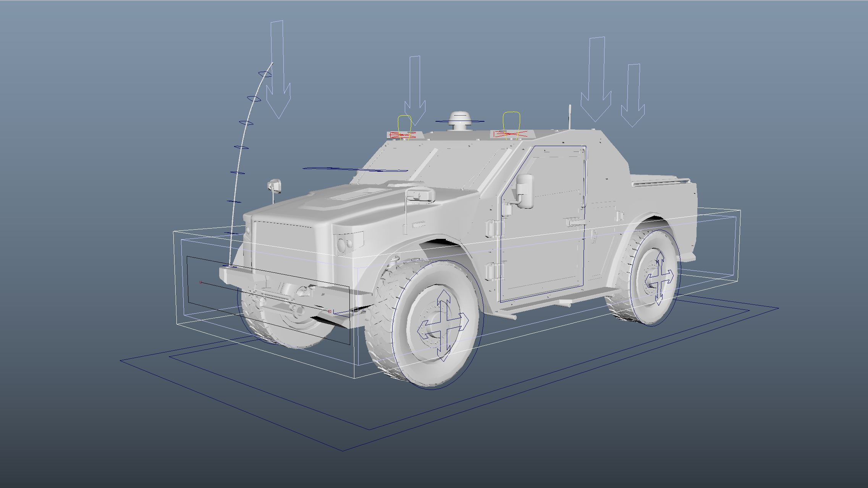Screen dimensions: 868x488
Task: Pick the tall down-arrow beside the antenna
Action: click(x=278, y=69)
